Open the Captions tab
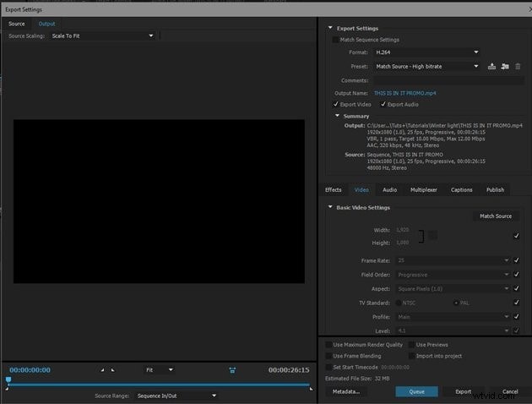532x404 pixels. tap(461, 190)
